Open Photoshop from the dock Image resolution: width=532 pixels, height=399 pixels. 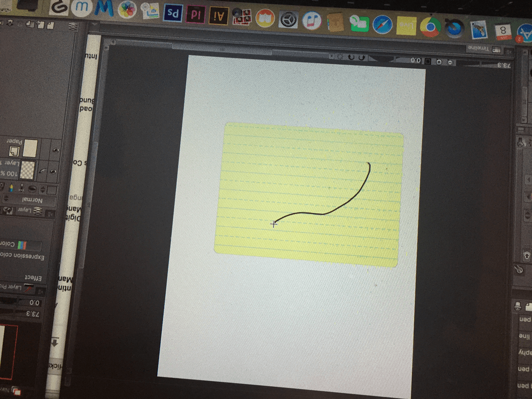(x=173, y=13)
